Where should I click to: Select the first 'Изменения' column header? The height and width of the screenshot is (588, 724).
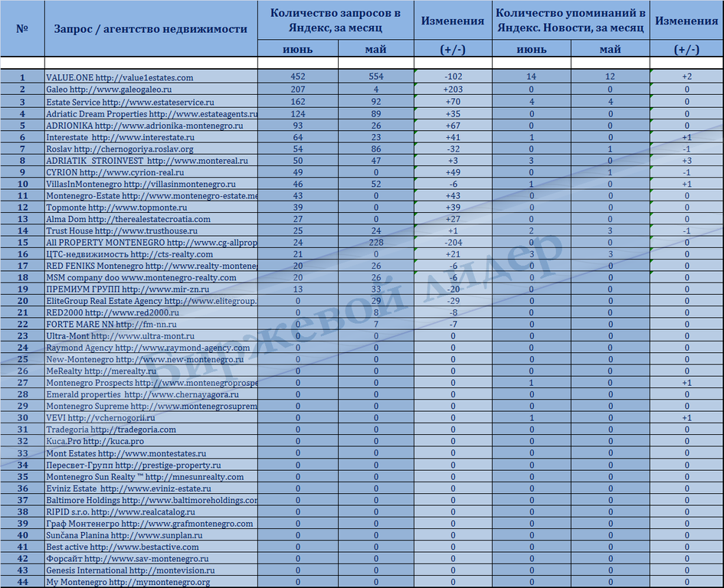(453, 20)
